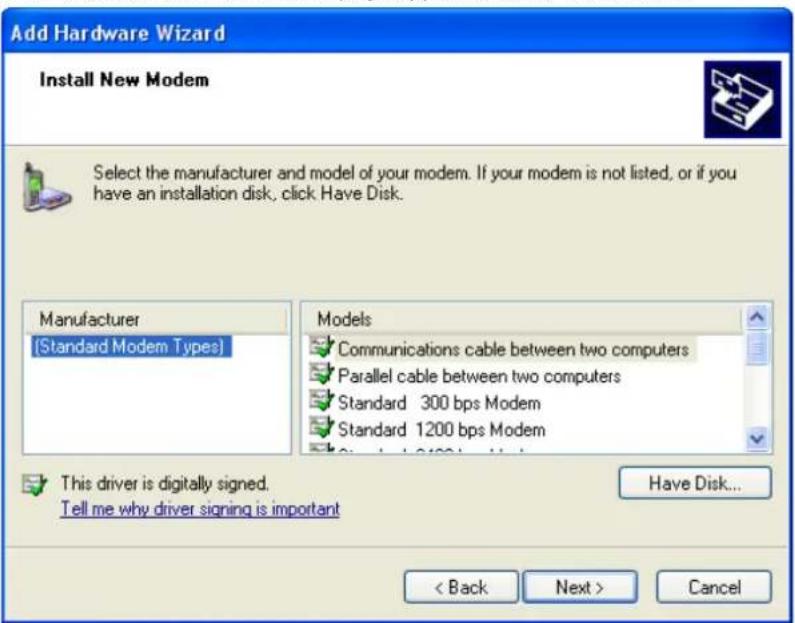Click Models list scroll up arrow

[757, 317]
